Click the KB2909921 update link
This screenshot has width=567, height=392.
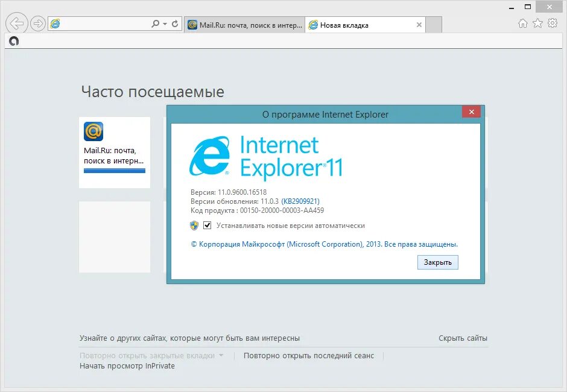pyautogui.click(x=300, y=201)
